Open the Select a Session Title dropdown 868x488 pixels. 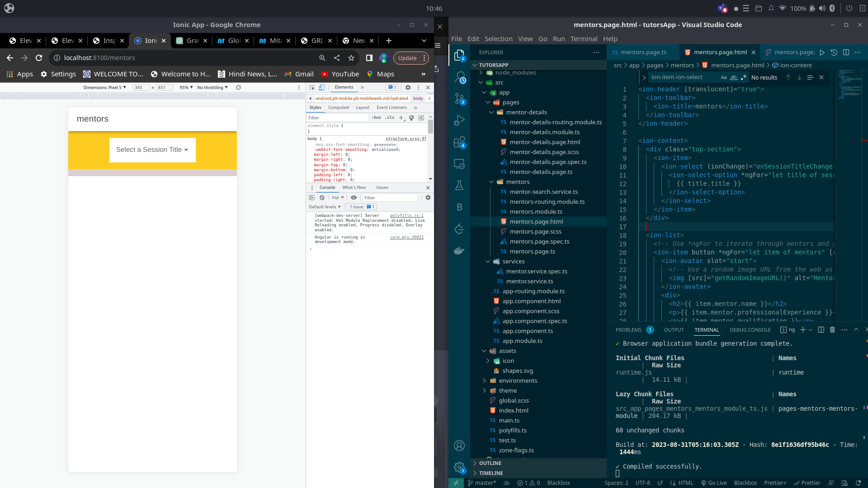tap(152, 150)
